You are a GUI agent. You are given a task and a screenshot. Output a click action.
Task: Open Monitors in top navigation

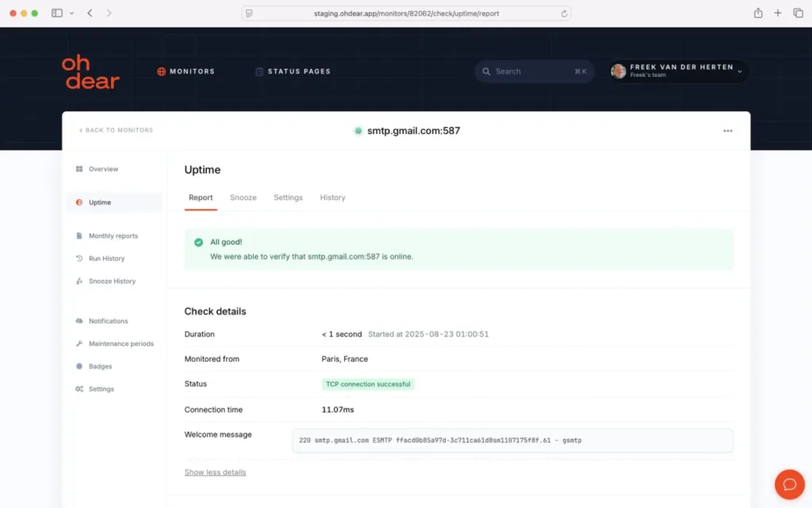pyautogui.click(x=186, y=71)
